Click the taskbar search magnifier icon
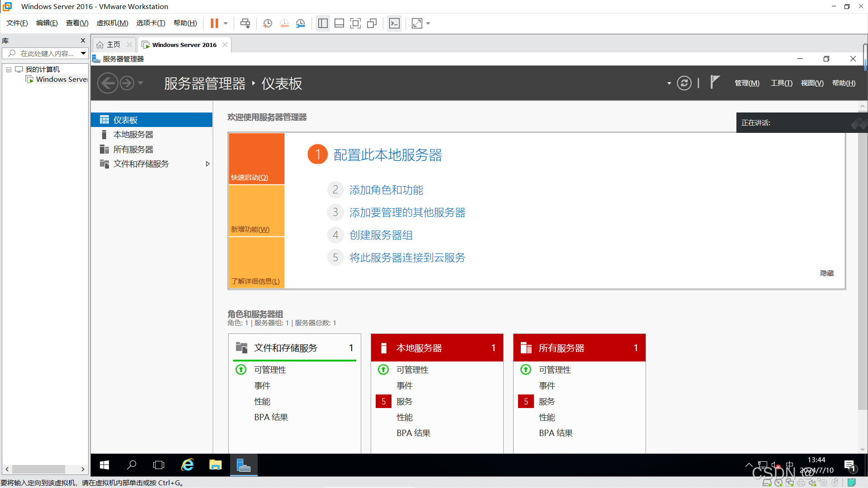Viewport: 868px width, 488px height. tap(132, 465)
